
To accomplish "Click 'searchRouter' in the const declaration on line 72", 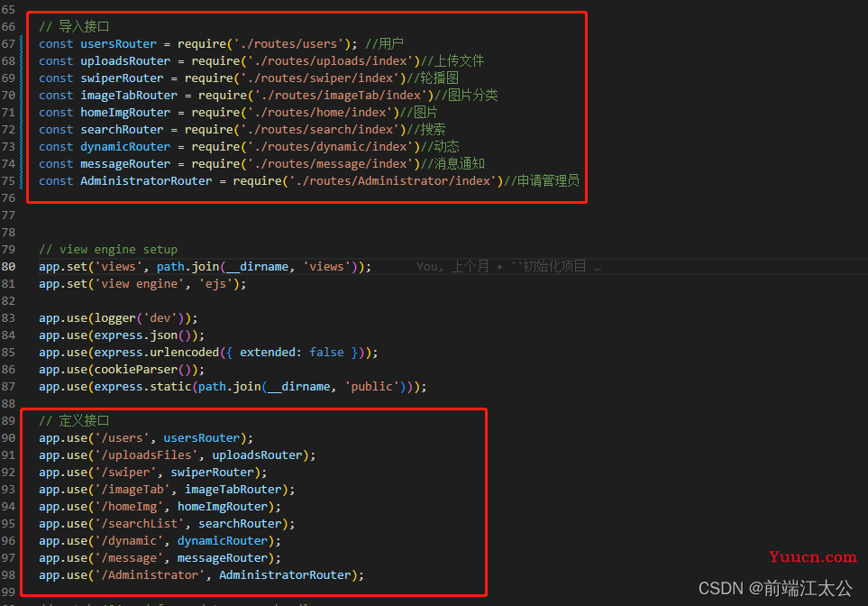I will (122, 130).
